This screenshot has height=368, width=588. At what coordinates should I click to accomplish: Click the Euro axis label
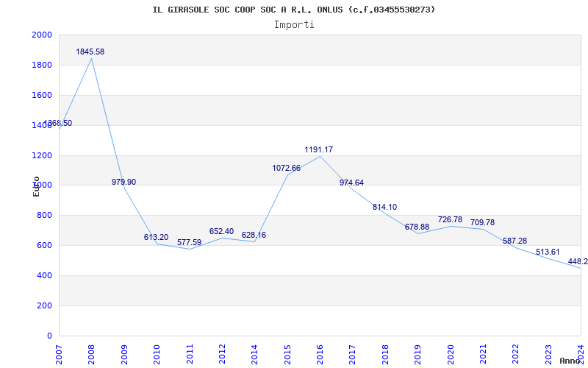(x=36, y=186)
